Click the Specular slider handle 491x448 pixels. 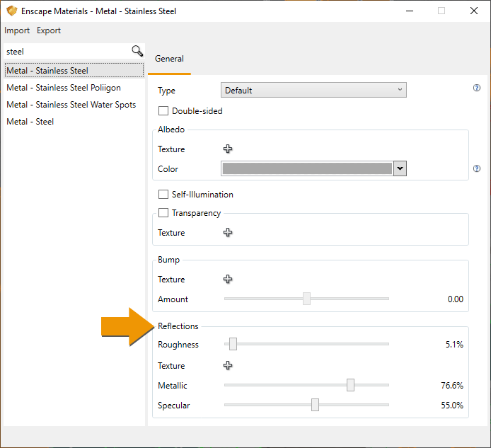315,405
